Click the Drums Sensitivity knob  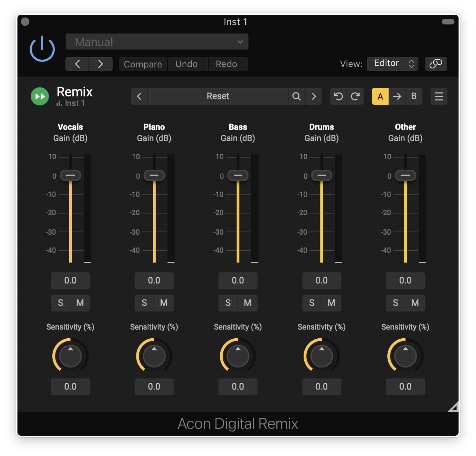coord(322,356)
